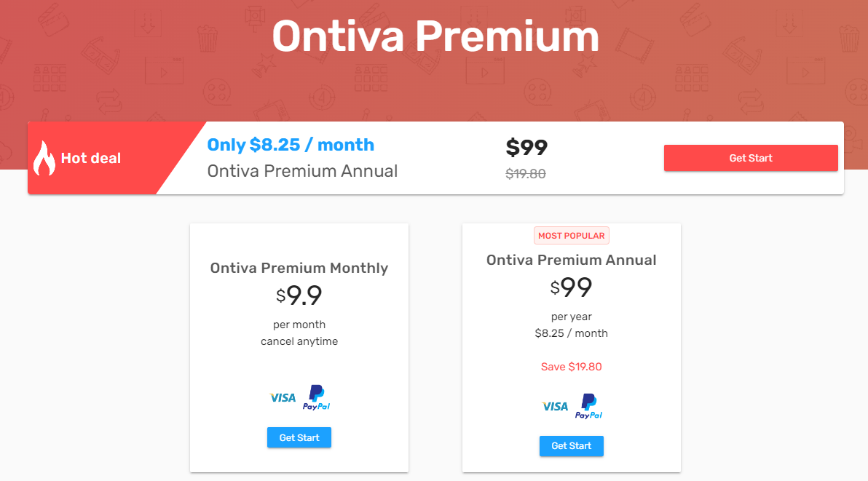Click the download arrow icon in the header
This screenshot has width=868, height=481.
[149, 24]
